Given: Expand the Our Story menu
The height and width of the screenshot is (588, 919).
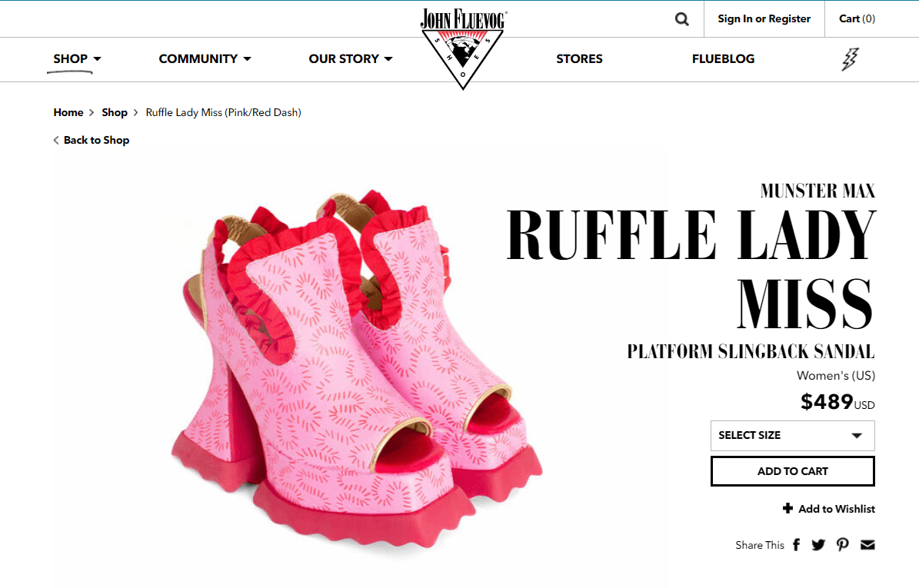Looking at the screenshot, I should point(351,58).
